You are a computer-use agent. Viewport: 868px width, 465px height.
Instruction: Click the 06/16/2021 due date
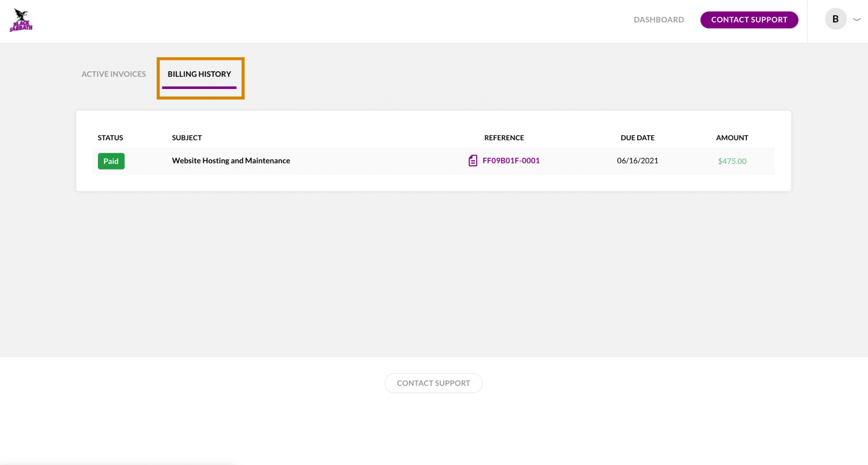637,161
